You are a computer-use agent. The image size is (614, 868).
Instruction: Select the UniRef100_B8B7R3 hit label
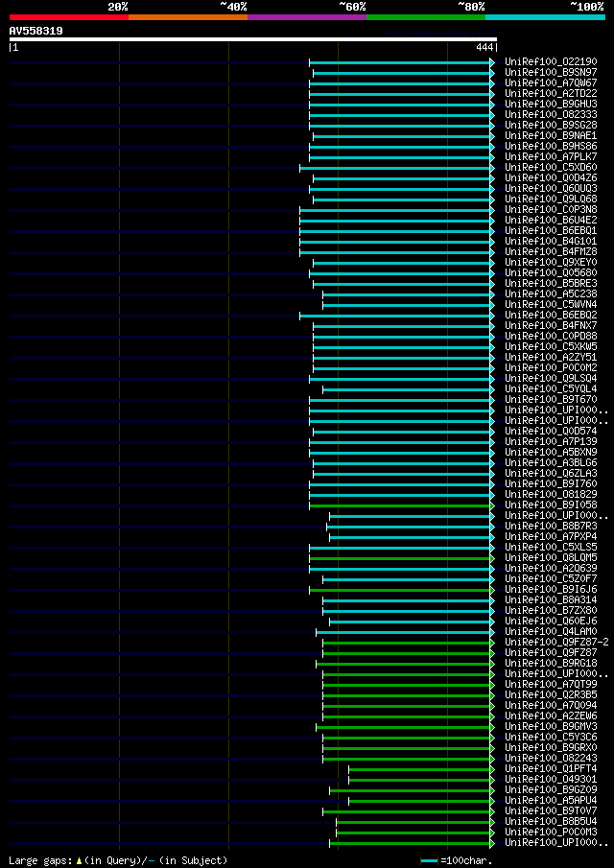click(551, 527)
